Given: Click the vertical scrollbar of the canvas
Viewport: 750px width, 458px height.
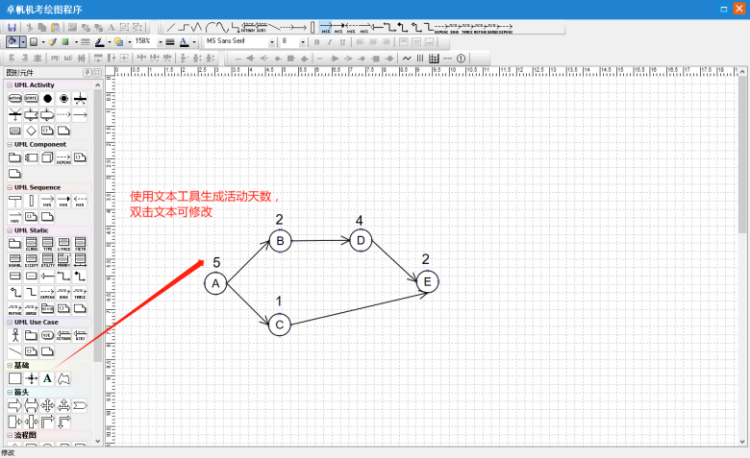Looking at the screenshot, I should (x=742, y=250).
